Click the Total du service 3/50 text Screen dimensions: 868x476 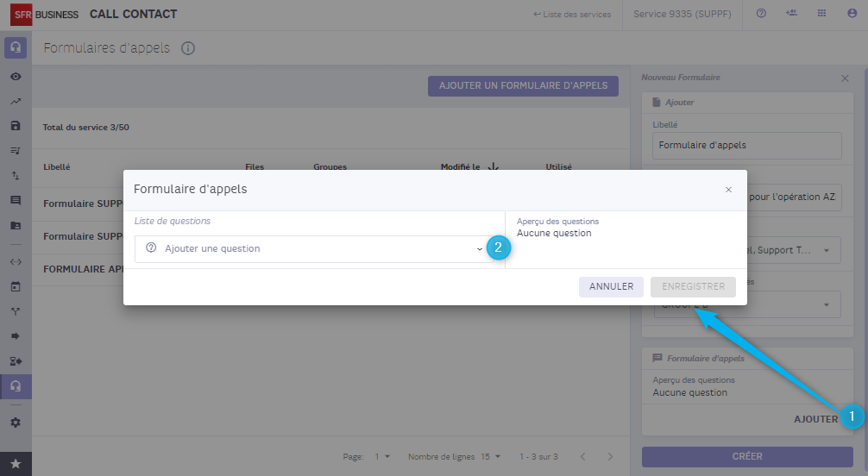pos(85,128)
